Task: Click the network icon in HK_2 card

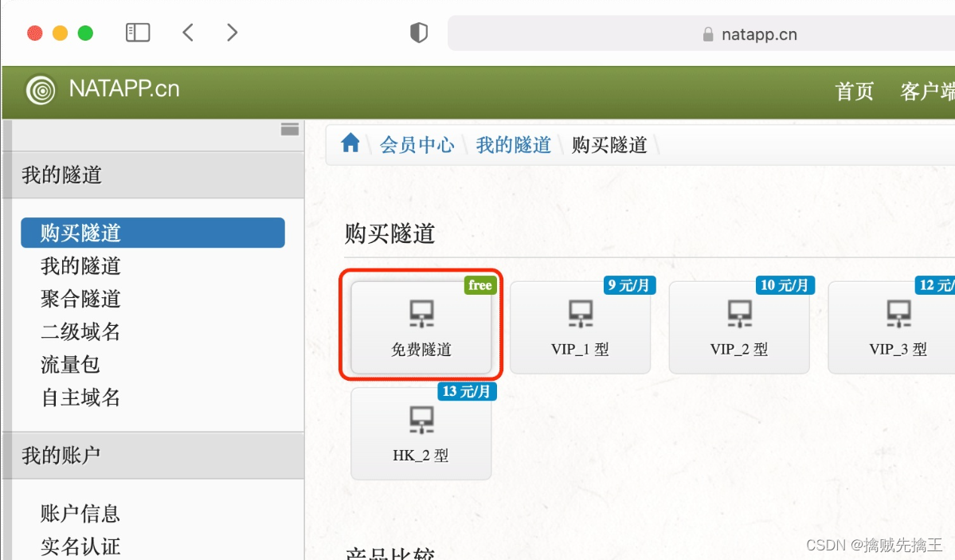Action: (421, 420)
